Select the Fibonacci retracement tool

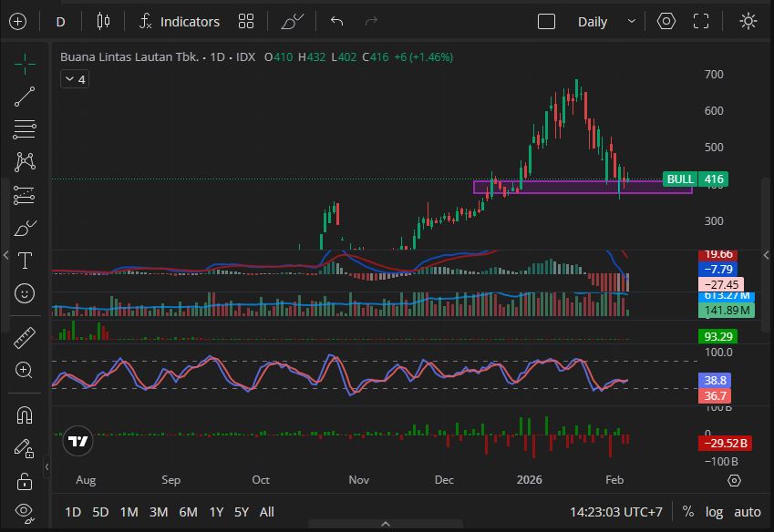pos(25,129)
